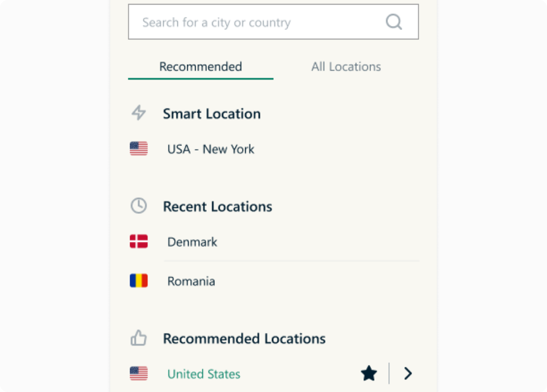This screenshot has height=392, width=547.
Task: Open the All Locations tab
Action: tap(346, 67)
